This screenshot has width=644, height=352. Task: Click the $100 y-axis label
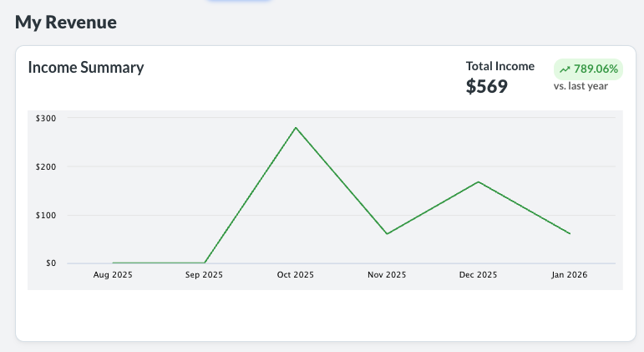46,216
